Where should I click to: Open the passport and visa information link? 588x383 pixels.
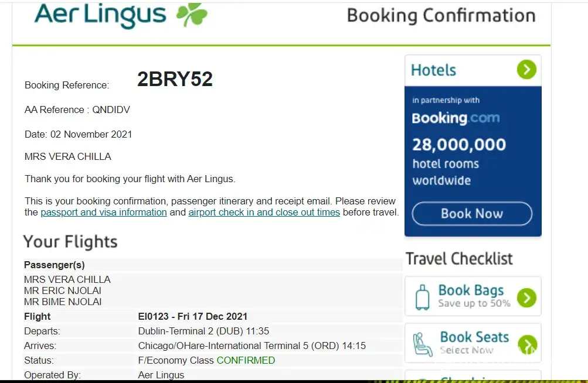point(104,212)
